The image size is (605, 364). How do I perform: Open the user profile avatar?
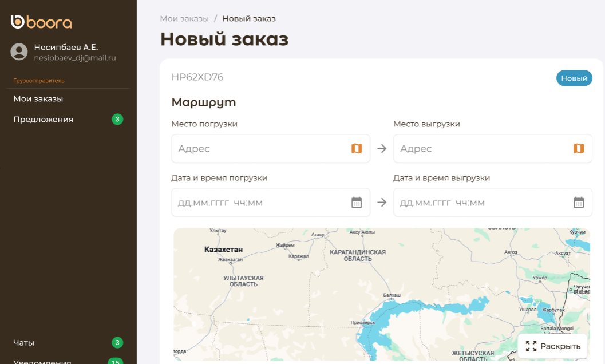click(19, 52)
